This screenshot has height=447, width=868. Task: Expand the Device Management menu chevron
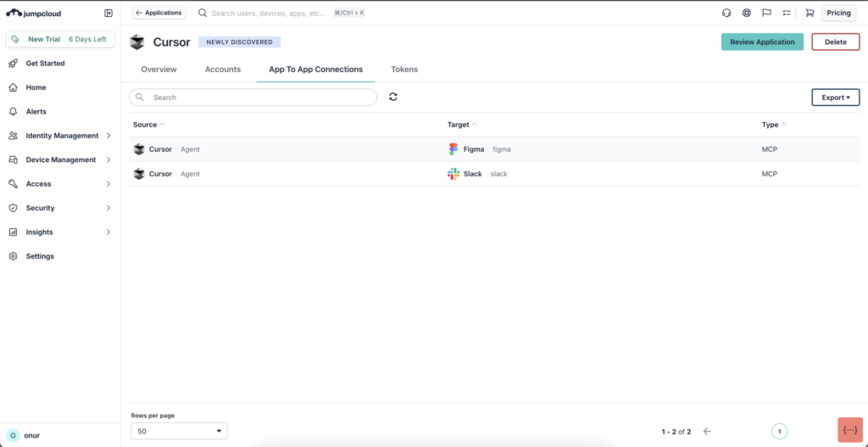108,160
